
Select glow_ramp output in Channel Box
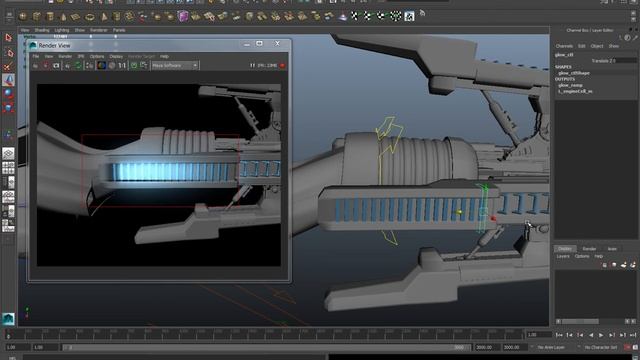coord(570,85)
